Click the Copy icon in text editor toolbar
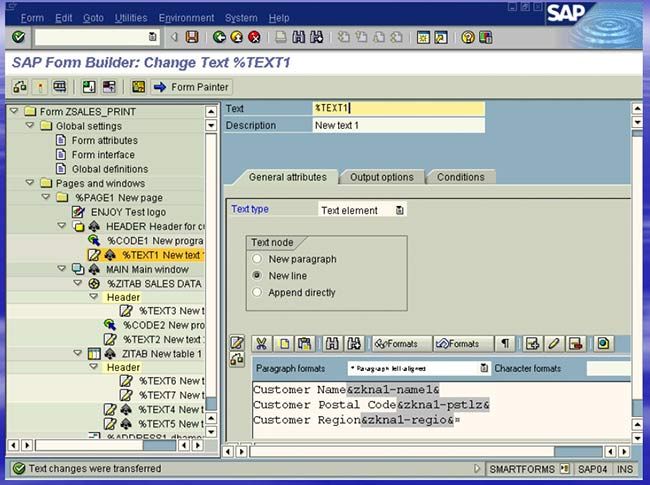Image resolution: width=650 pixels, height=485 pixels. click(x=284, y=344)
